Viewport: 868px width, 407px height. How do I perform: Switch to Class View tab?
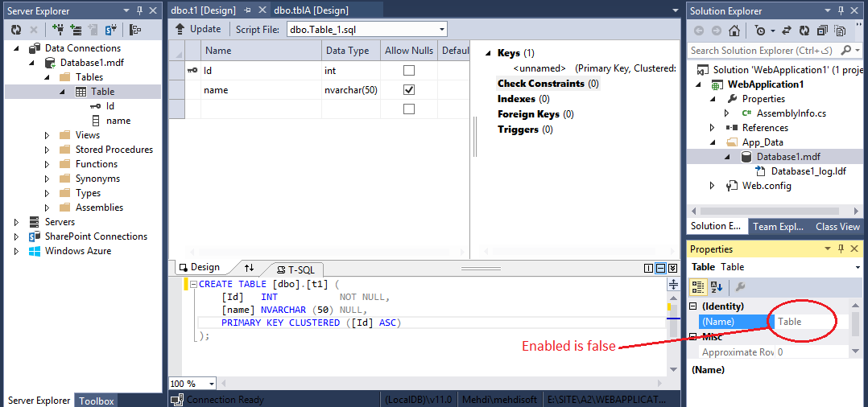click(837, 226)
